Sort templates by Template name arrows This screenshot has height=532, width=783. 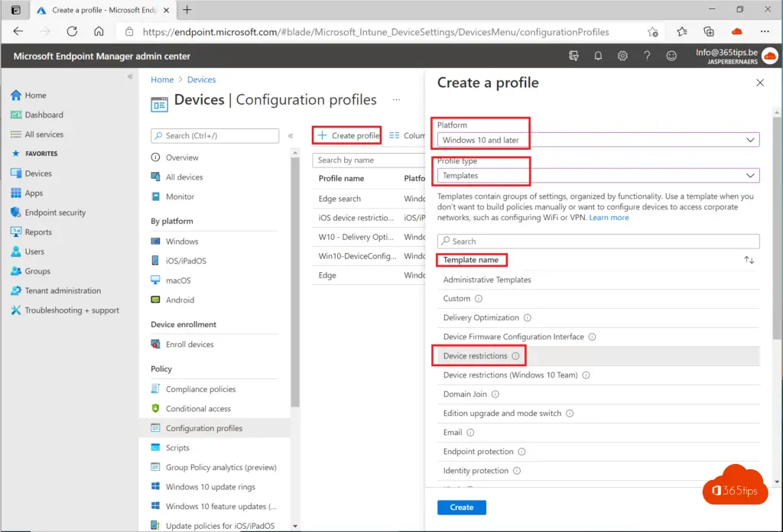click(x=749, y=260)
